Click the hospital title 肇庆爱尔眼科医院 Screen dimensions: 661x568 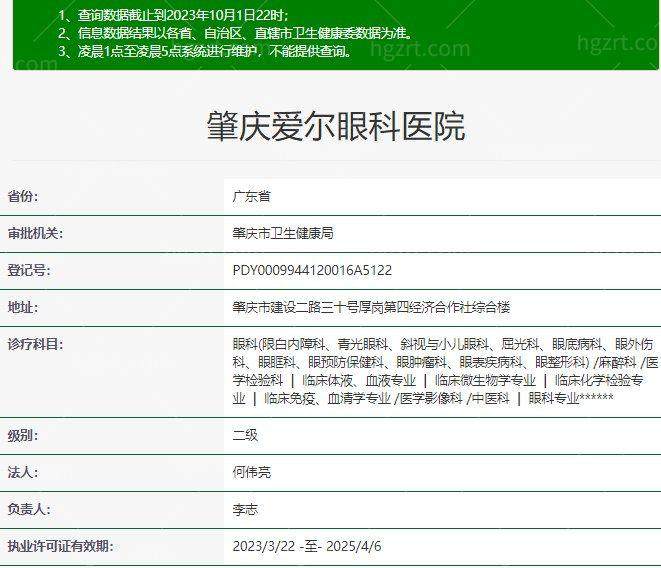coord(336,126)
